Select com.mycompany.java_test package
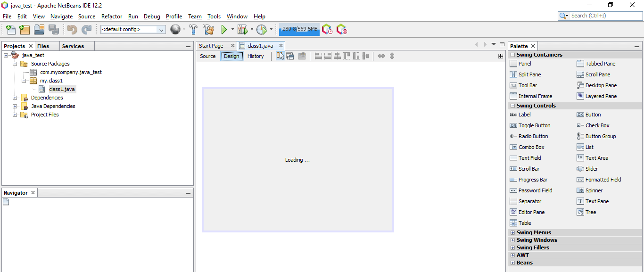Image resolution: width=644 pixels, height=272 pixels. [x=71, y=72]
